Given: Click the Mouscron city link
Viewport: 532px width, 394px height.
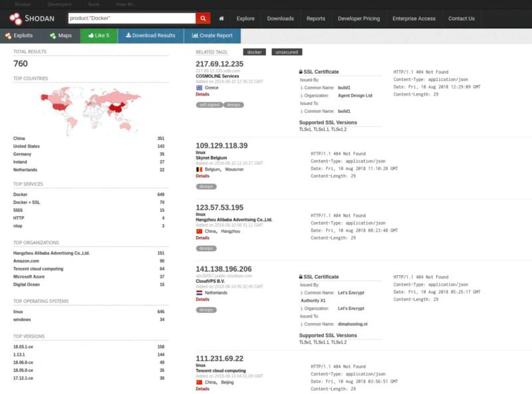Looking at the screenshot, I should (x=235, y=169).
